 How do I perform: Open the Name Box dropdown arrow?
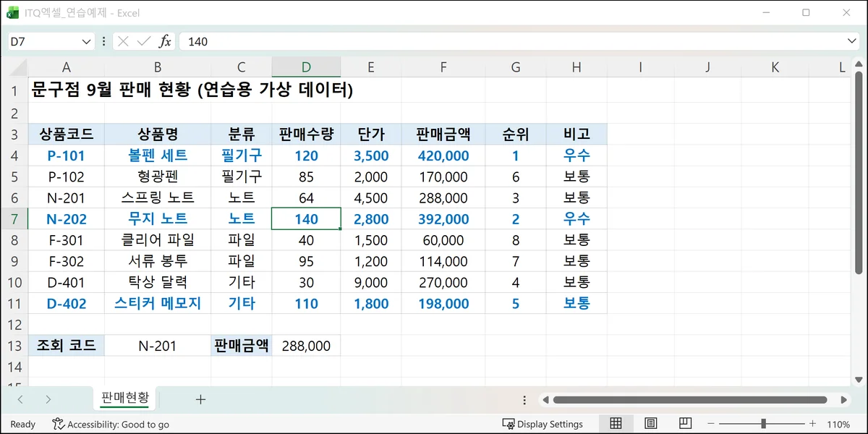pyautogui.click(x=87, y=41)
